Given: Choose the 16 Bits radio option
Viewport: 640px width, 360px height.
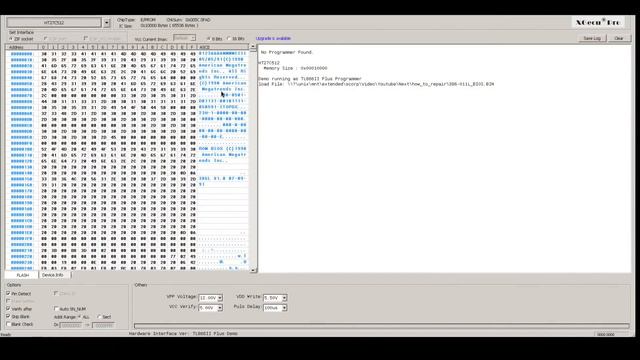Looking at the screenshot, I should pos(229,39).
